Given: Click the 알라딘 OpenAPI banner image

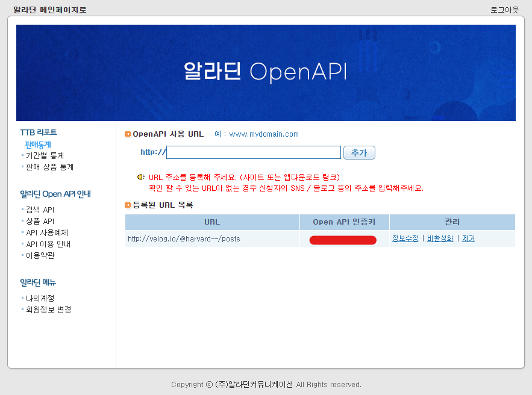Looking at the screenshot, I should click(266, 73).
